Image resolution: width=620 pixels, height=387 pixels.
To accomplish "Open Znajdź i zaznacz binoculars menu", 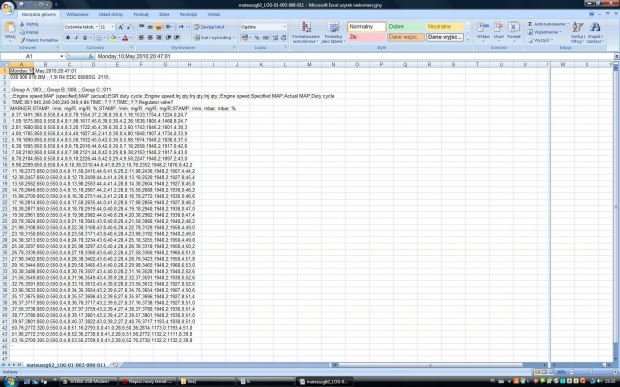I will click(595, 32).
